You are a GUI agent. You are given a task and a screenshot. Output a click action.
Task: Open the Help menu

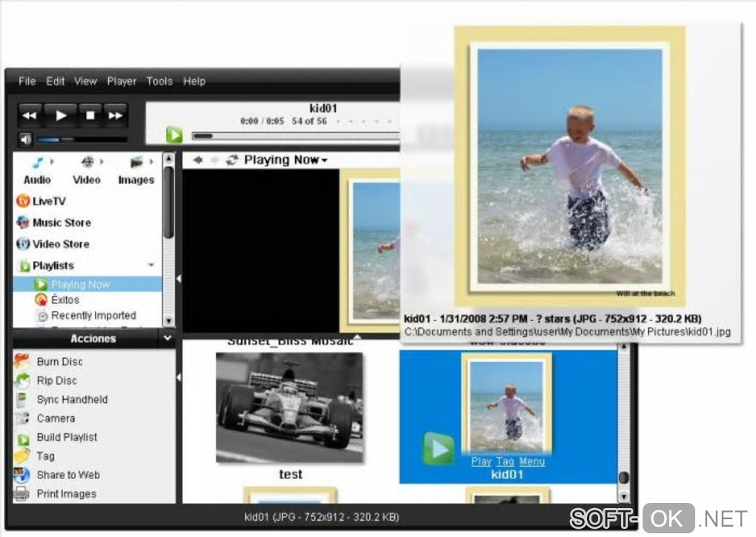click(x=194, y=81)
